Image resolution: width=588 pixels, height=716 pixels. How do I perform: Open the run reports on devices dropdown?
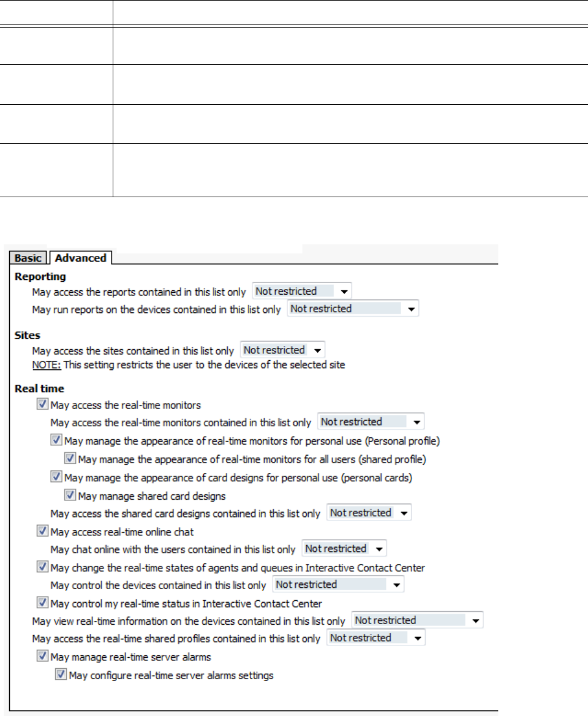click(x=353, y=309)
